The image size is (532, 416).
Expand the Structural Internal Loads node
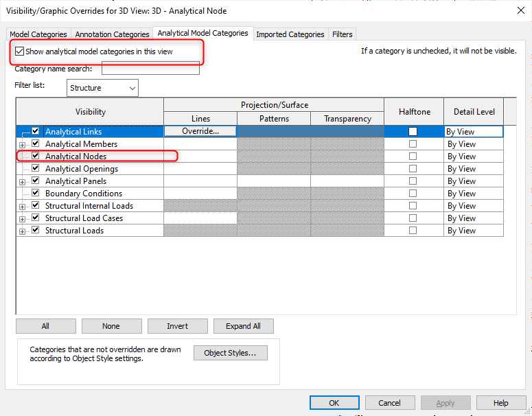click(23, 206)
